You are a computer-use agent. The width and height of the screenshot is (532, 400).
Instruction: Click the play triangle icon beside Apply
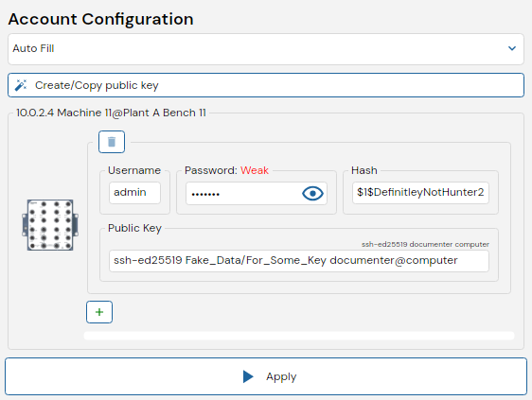click(248, 376)
